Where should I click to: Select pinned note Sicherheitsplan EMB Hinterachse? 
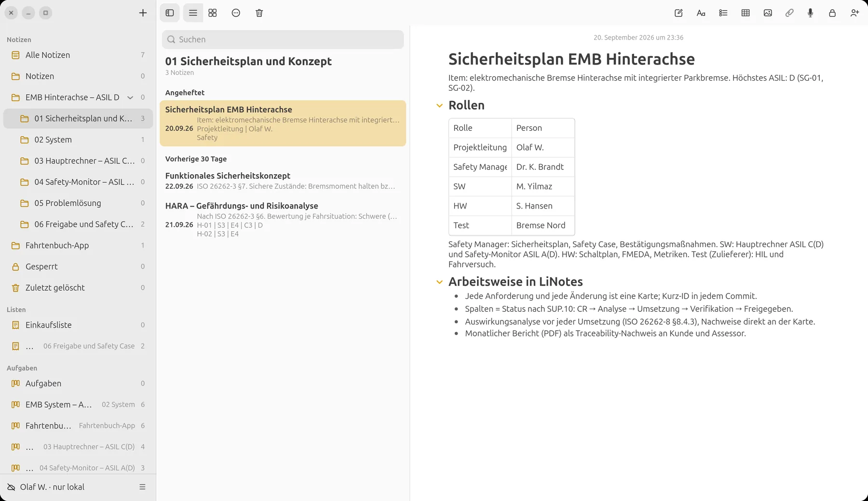283,123
